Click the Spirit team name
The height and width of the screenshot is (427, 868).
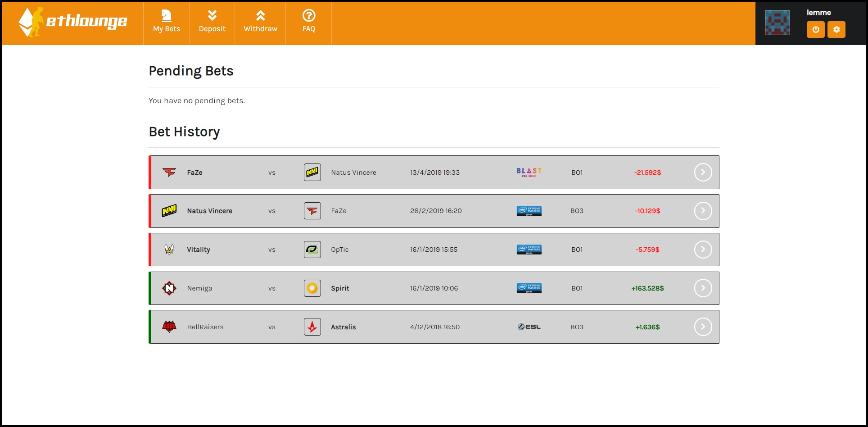(340, 288)
